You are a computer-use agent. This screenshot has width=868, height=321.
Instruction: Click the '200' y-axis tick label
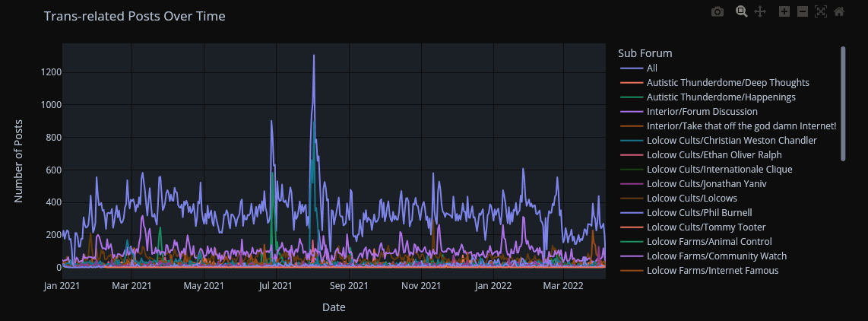(x=53, y=235)
